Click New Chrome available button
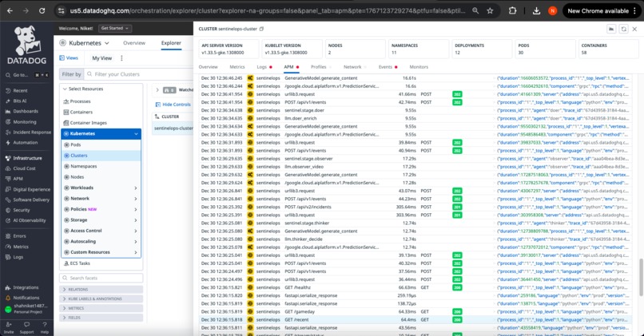Image resolution: width=644 pixels, height=336 pixels. pyautogui.click(x=601, y=11)
